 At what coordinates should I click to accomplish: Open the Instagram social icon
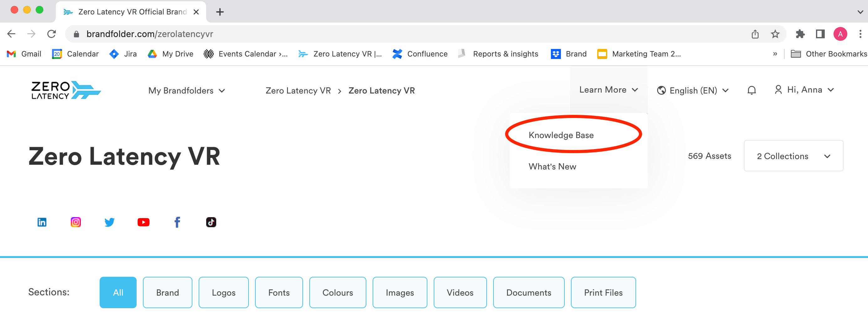[76, 222]
